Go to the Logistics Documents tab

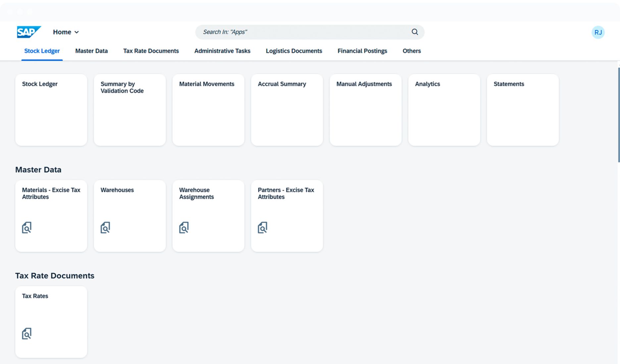pos(294,51)
